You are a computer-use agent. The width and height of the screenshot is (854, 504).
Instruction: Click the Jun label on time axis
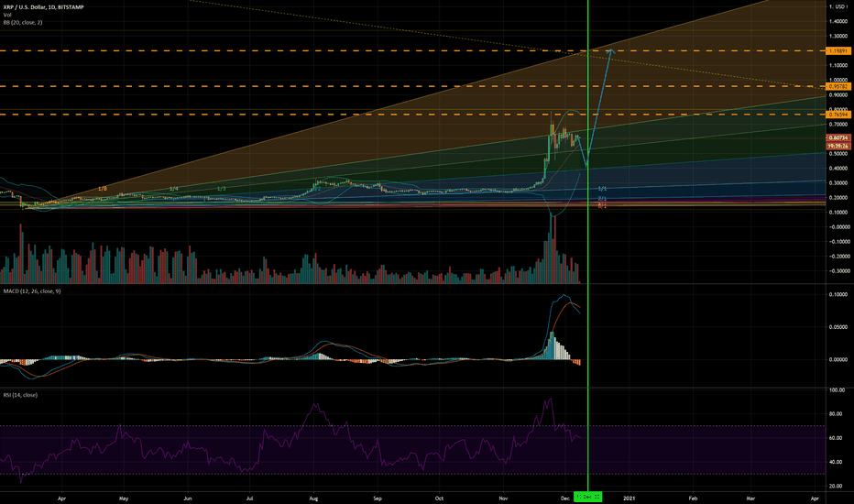click(188, 498)
